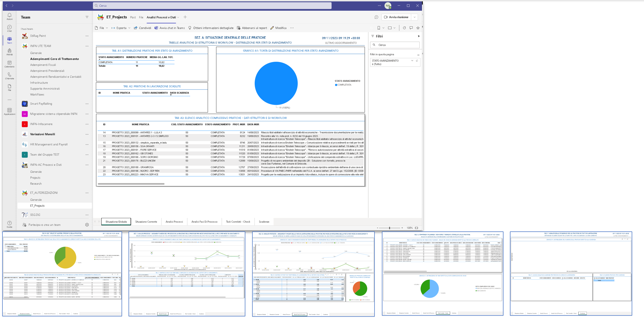Expand the STATO AVANZAMENTO filter card
This screenshot has height=320, width=644.
click(412, 61)
